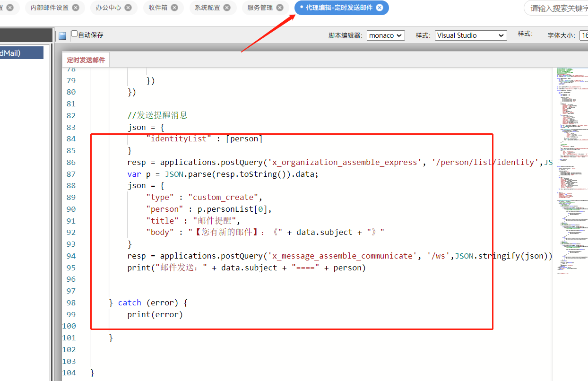Close the 收件箱 tab
Viewport: 588px width, 381px height.
tap(174, 8)
